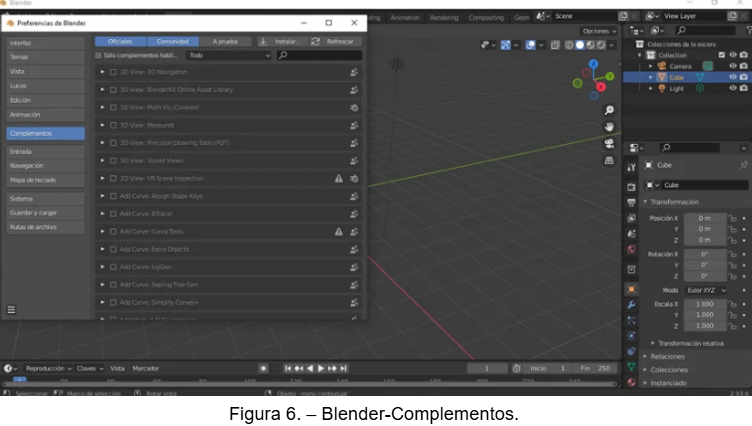
Task: Click the Z axis on navigation gizmo
Action: [594, 64]
